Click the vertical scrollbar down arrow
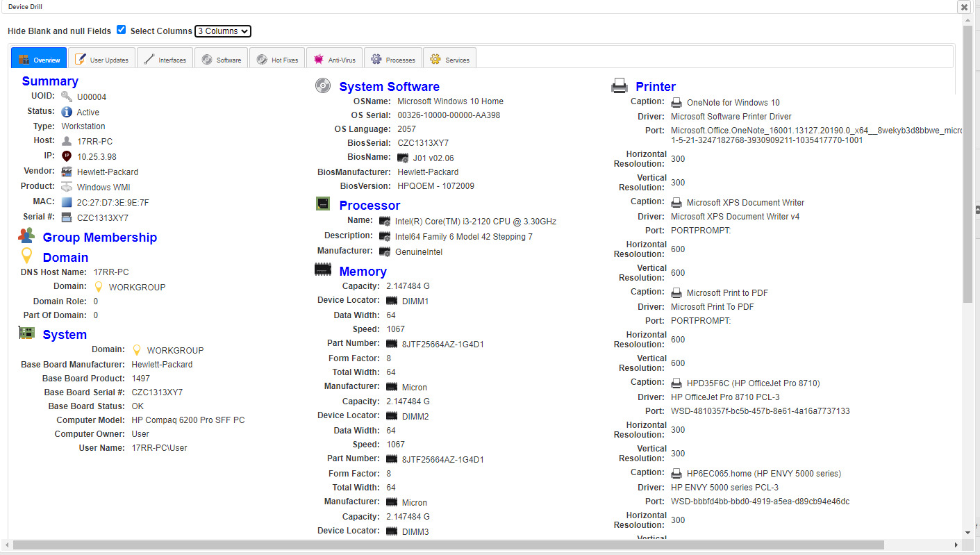Screen dimensions: 980x555 tap(968, 533)
